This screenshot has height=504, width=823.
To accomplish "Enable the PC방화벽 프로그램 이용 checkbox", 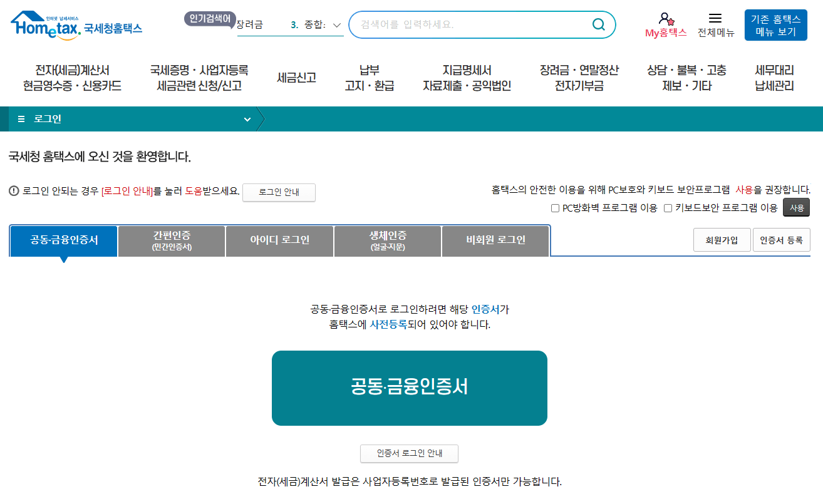I will point(555,208).
